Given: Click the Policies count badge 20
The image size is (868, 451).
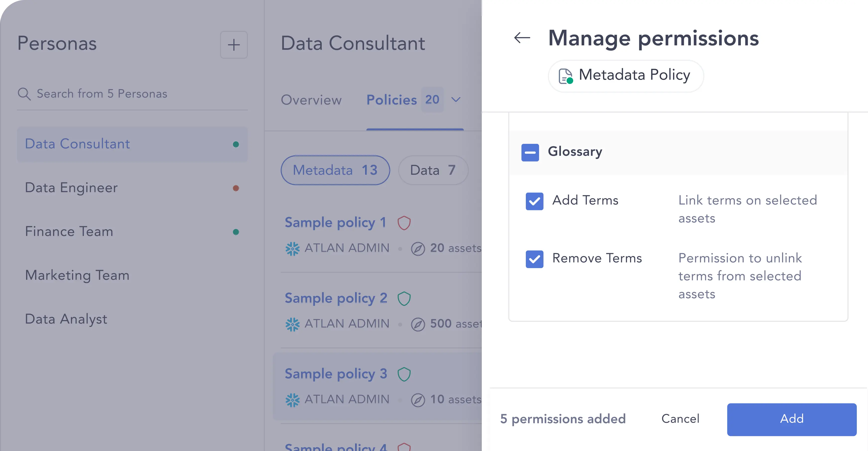Looking at the screenshot, I should (x=432, y=100).
